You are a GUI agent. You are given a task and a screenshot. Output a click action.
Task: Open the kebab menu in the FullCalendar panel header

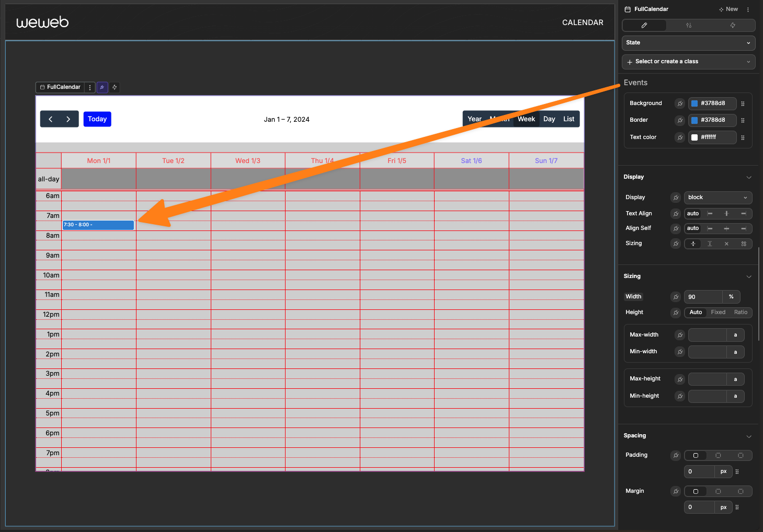748,9
